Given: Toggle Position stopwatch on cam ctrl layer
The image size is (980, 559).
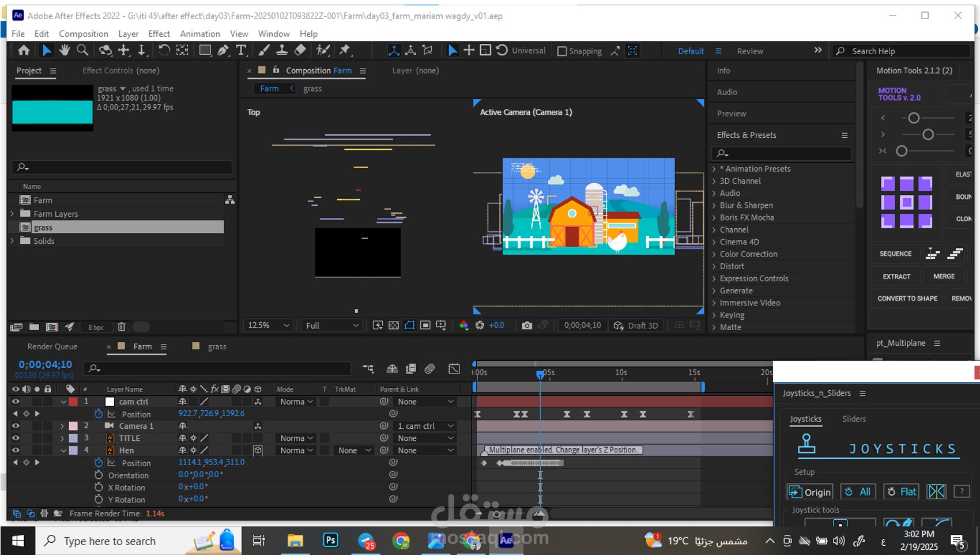Looking at the screenshot, I should point(99,414).
